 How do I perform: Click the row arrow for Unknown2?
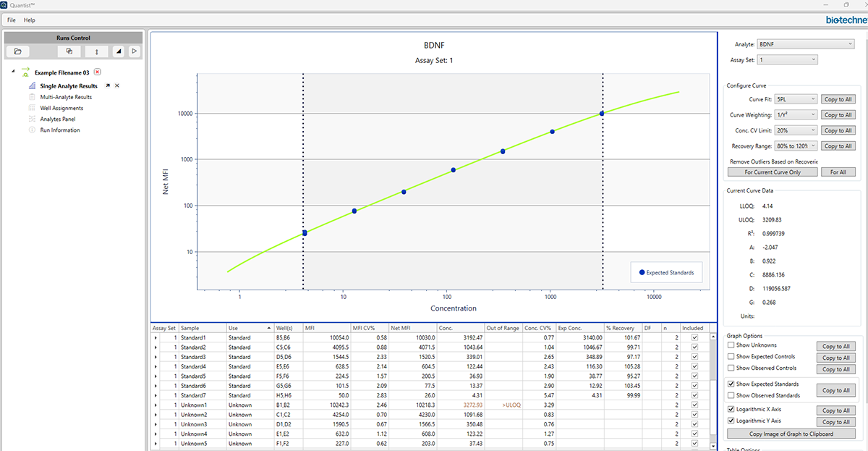(x=156, y=414)
